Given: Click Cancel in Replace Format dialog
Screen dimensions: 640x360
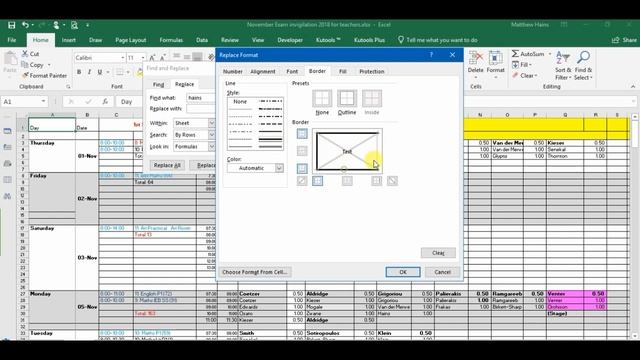Looking at the screenshot, I should tap(442, 272).
